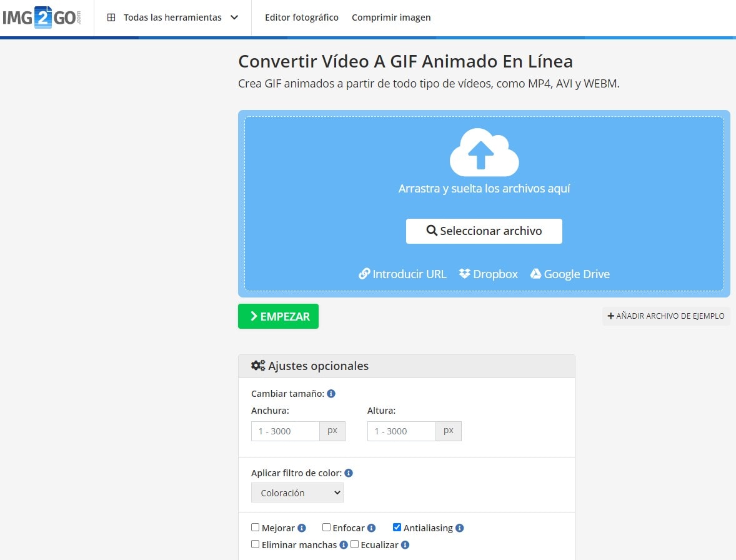This screenshot has height=560, width=736.
Task: Enable the Enfocar checkbox
Action: pyautogui.click(x=326, y=527)
